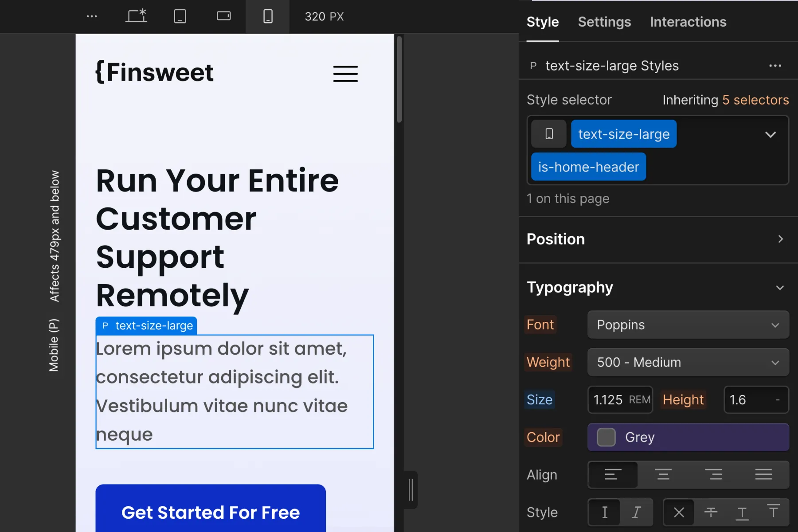Screen dimensions: 798x532
Task: Click the mobile device icon in selector
Action: 549,134
